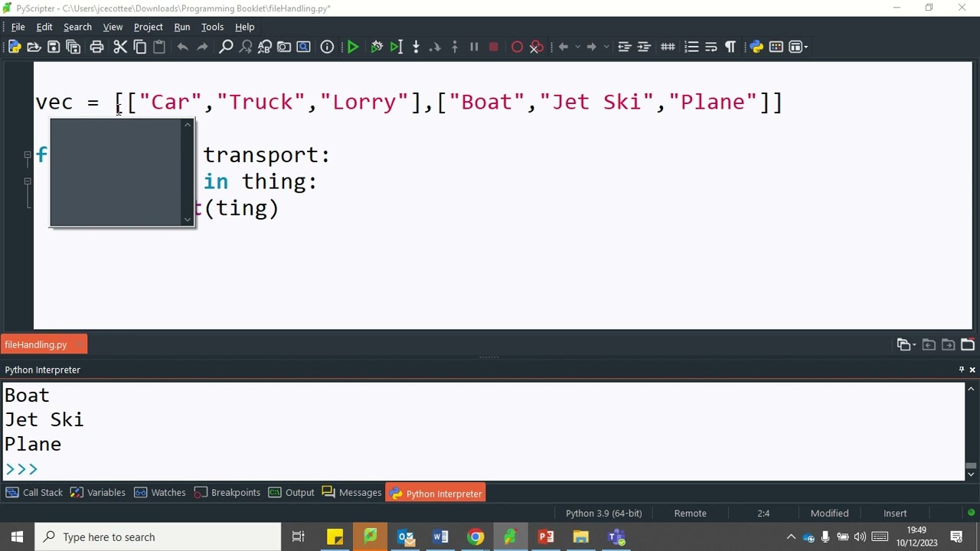
Task: Click the Run to Cursor icon
Action: click(x=396, y=47)
